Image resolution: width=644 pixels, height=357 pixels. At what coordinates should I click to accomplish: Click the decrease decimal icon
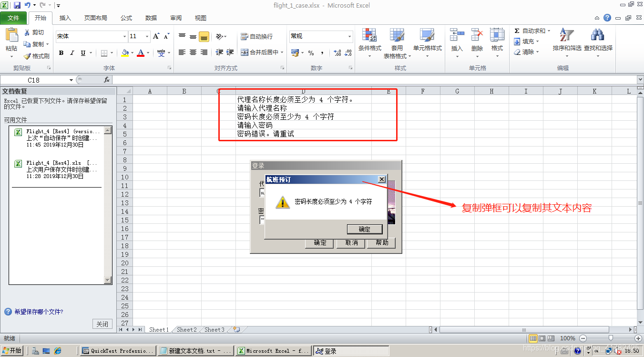(348, 53)
